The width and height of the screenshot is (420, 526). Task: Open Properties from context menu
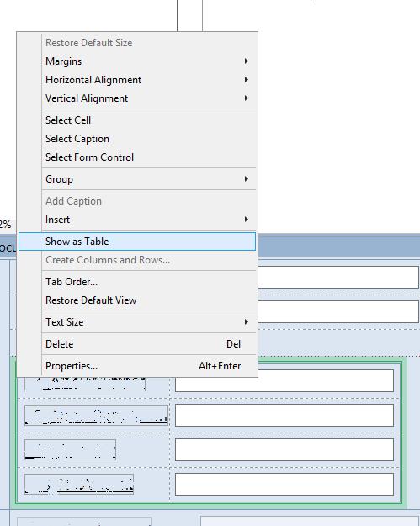(x=137, y=365)
